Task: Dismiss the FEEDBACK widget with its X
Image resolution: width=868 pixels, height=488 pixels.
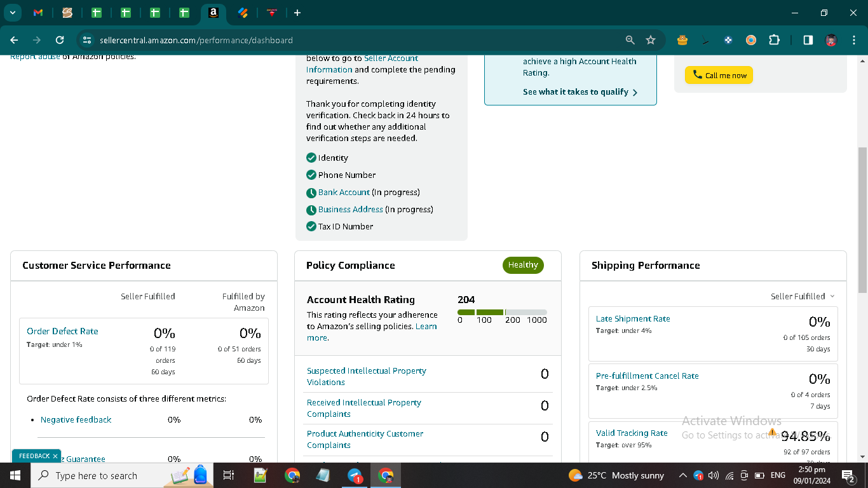Action: click(55, 456)
